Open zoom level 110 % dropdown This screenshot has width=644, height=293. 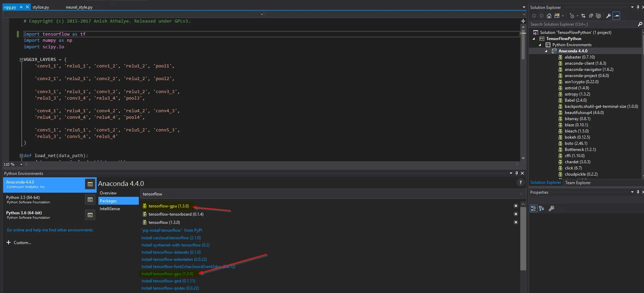(21, 164)
